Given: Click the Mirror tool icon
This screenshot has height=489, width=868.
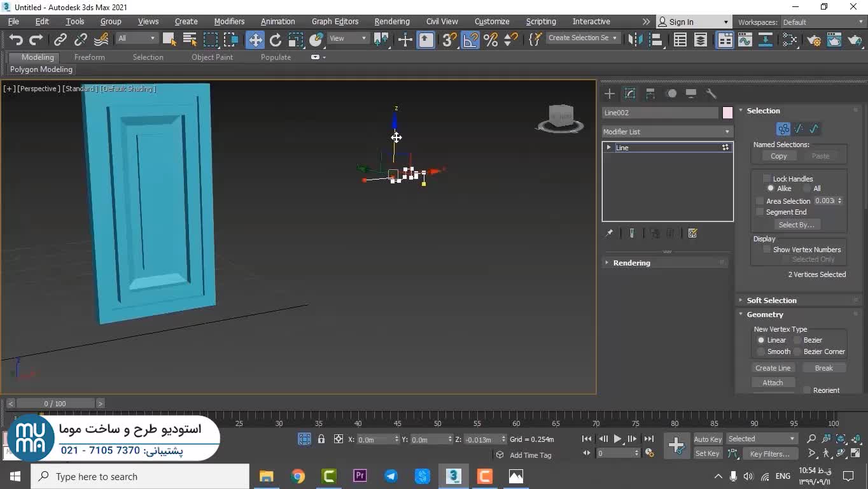Looking at the screenshot, I should pos(635,40).
